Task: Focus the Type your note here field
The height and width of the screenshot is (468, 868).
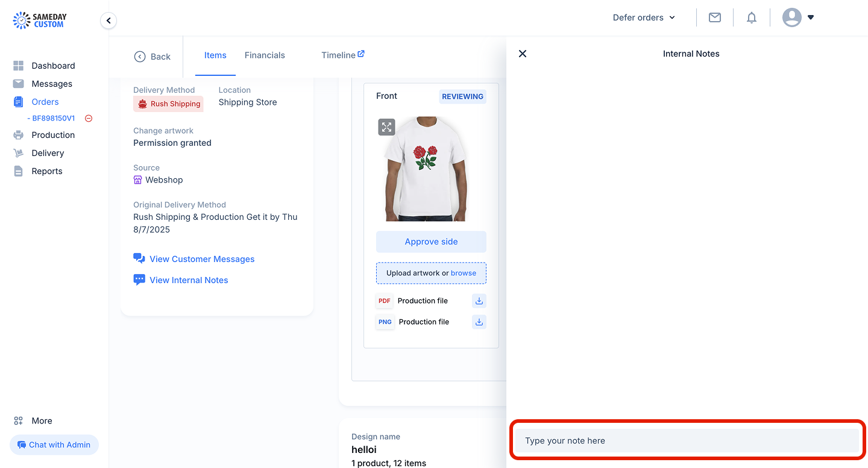Action: pos(687,440)
